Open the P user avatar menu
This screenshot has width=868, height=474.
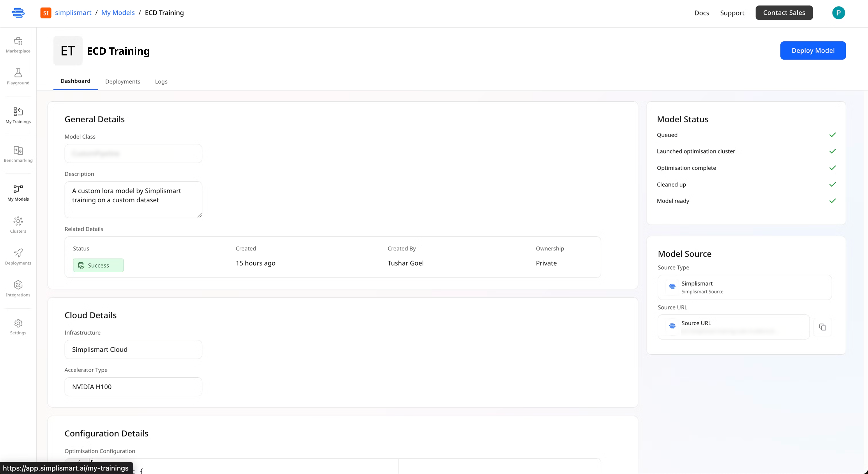838,13
